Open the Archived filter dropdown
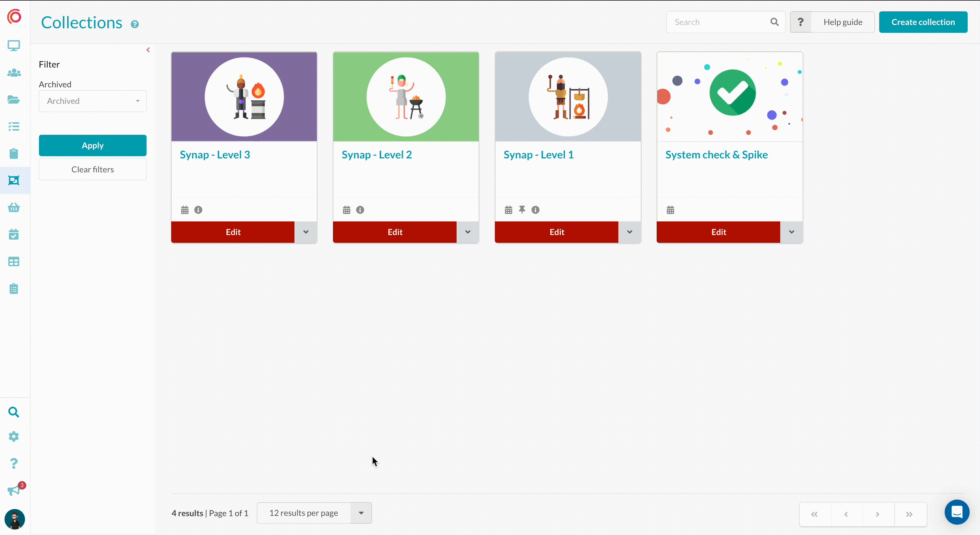The height and width of the screenshot is (535, 980). coord(92,101)
